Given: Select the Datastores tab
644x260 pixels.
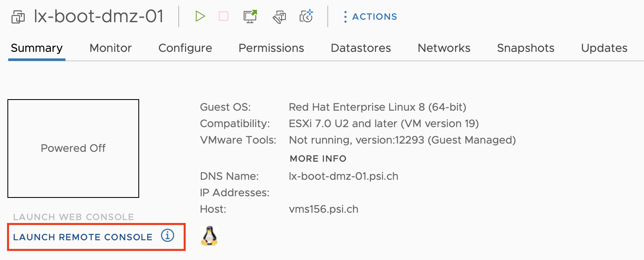Looking at the screenshot, I should pyautogui.click(x=361, y=48).
